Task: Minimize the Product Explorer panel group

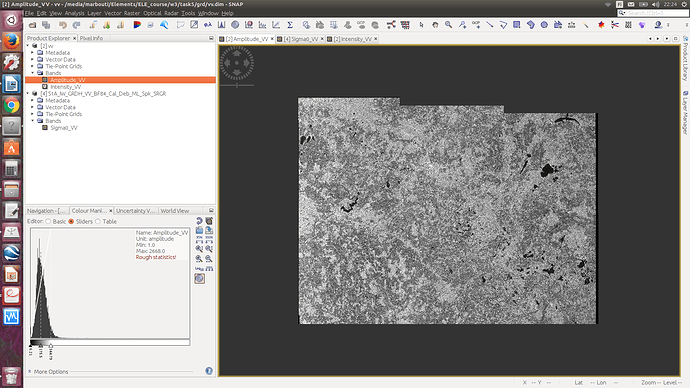Action: [x=211, y=38]
